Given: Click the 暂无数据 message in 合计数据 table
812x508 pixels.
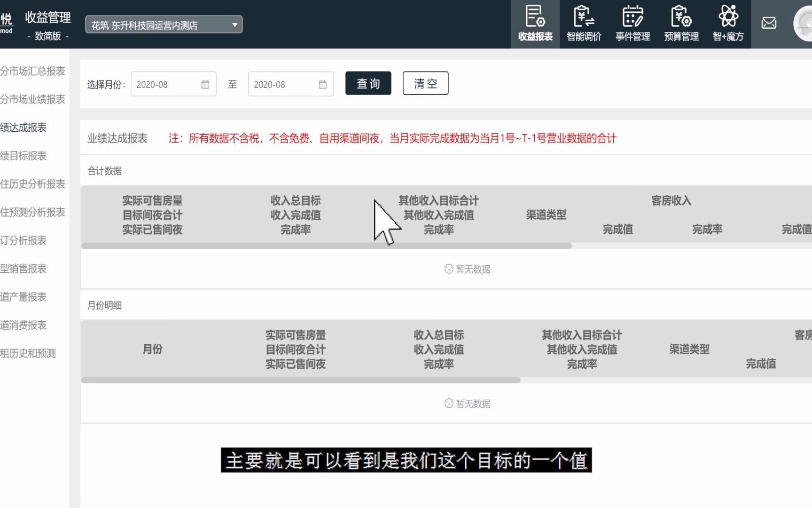Looking at the screenshot, I should (468, 269).
